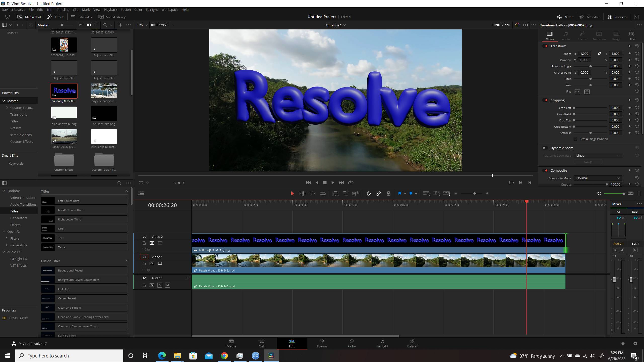This screenshot has width=644, height=362.
Task: Click Insert Clip toolbar icon
Action: [x=335, y=193]
